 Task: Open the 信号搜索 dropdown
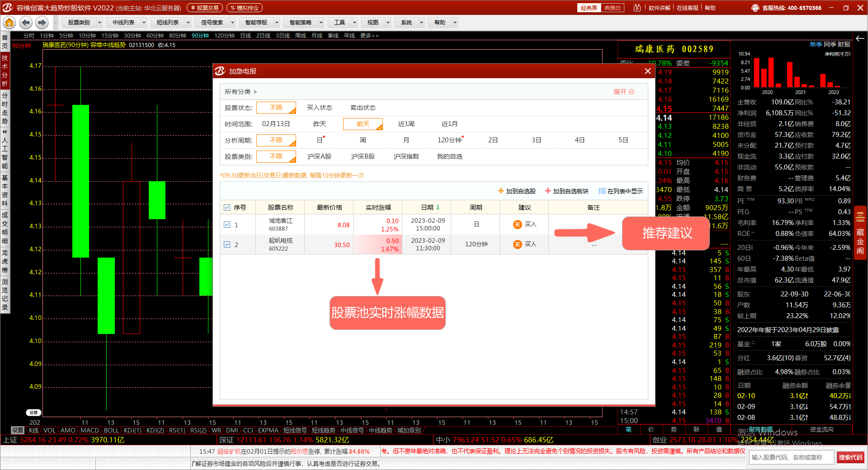point(216,22)
